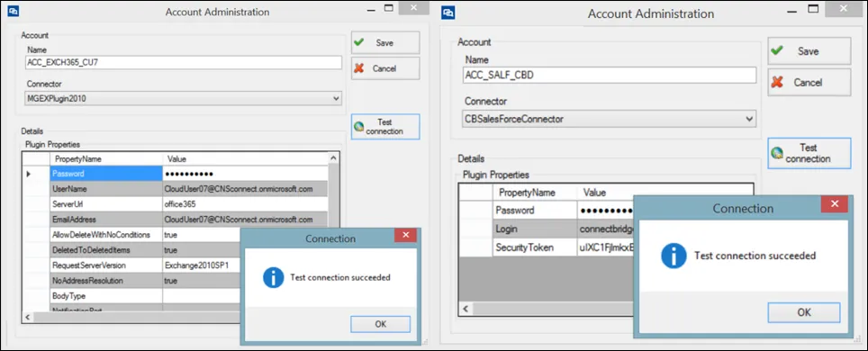
Task: Close the right Account Administration window
Action: [x=845, y=9]
